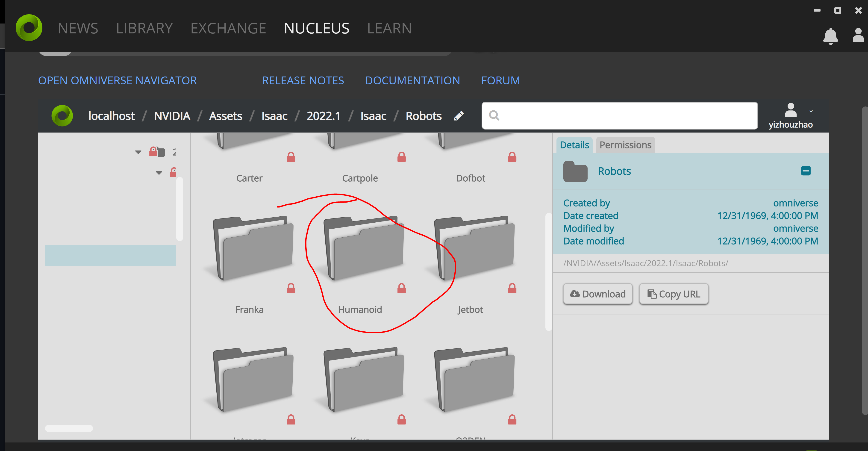This screenshot has height=451, width=868.
Task: Click the Download button
Action: pos(598,294)
